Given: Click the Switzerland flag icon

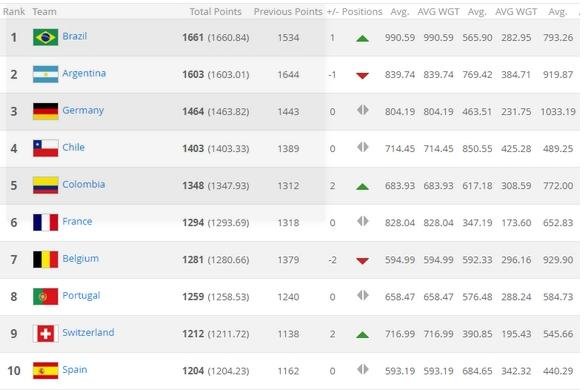Looking at the screenshot, I should [45, 333].
